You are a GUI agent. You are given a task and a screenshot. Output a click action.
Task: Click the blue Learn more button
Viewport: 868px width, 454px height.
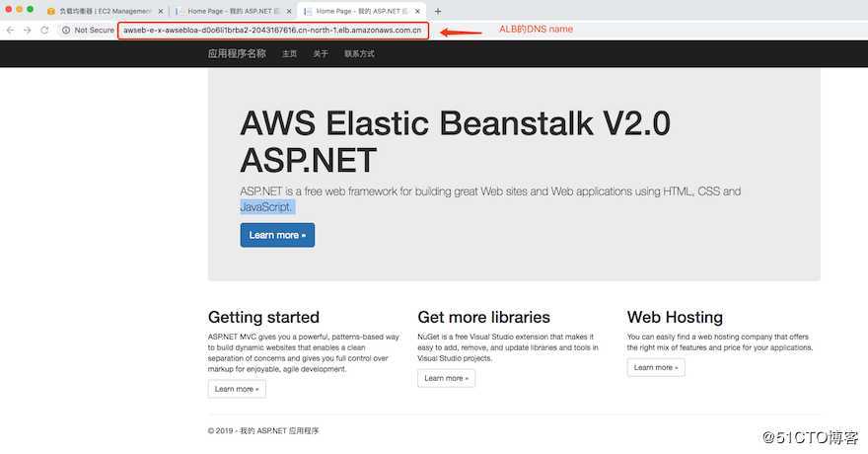[277, 235]
